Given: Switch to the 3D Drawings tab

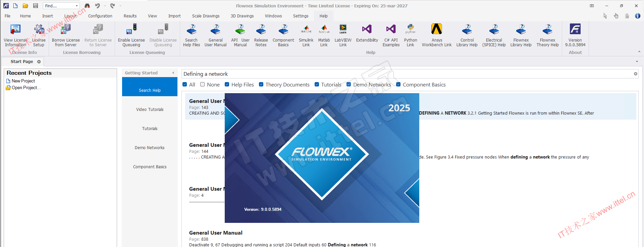Looking at the screenshot, I should [x=242, y=16].
